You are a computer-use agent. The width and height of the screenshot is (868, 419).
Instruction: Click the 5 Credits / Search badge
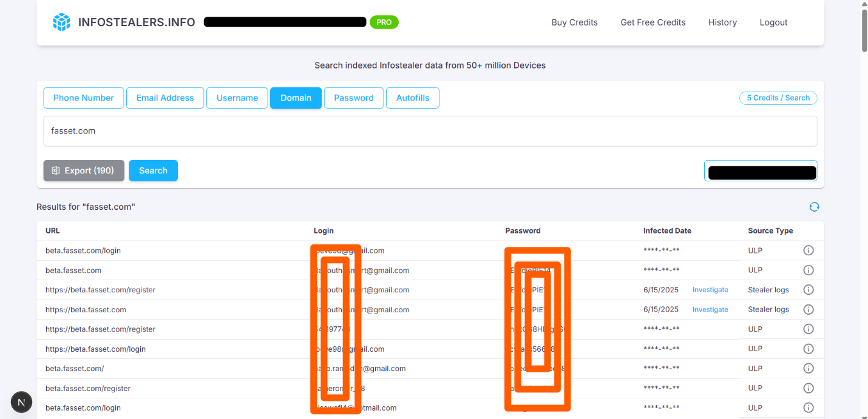pos(778,98)
